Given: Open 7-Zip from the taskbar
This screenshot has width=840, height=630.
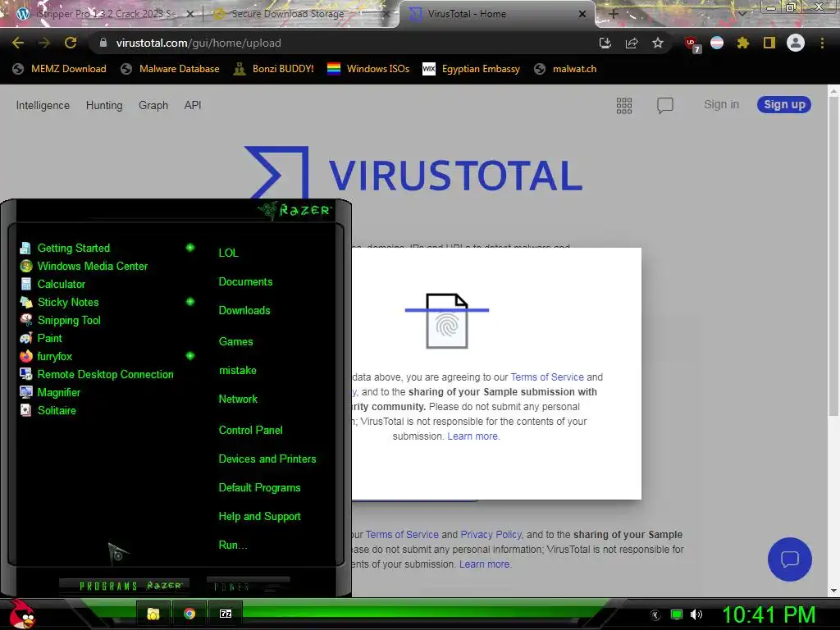Looking at the screenshot, I should click(x=226, y=614).
